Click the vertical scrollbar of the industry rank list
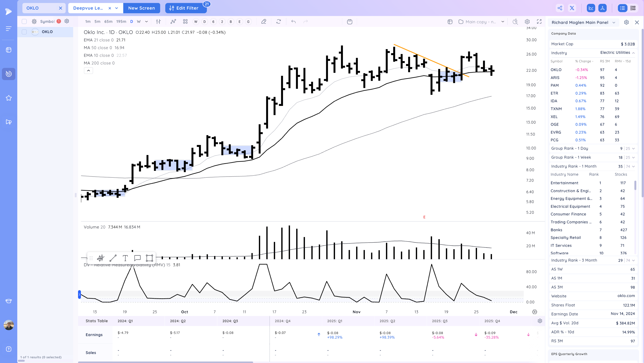This screenshot has height=363, width=644. (x=635, y=185)
